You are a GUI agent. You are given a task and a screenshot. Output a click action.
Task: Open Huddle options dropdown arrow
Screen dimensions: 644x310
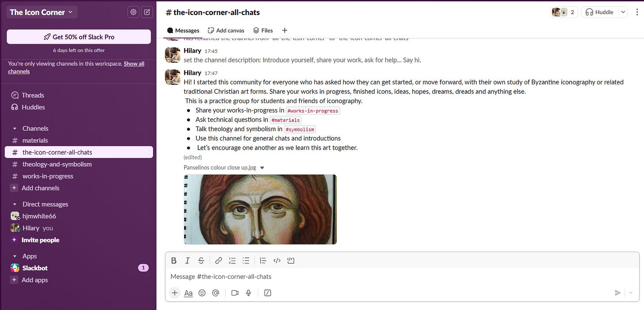click(623, 12)
